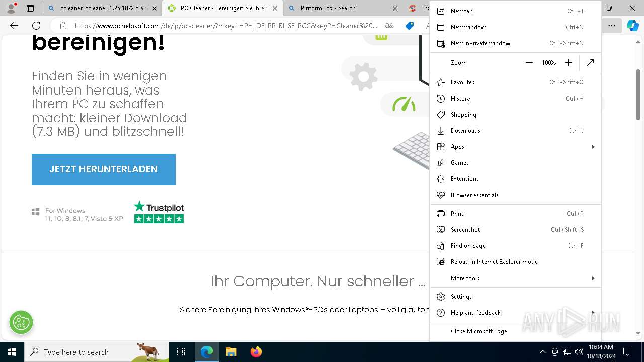Select Close Microsoft Edge
Screen dimensions: 644x362
point(515,331)
